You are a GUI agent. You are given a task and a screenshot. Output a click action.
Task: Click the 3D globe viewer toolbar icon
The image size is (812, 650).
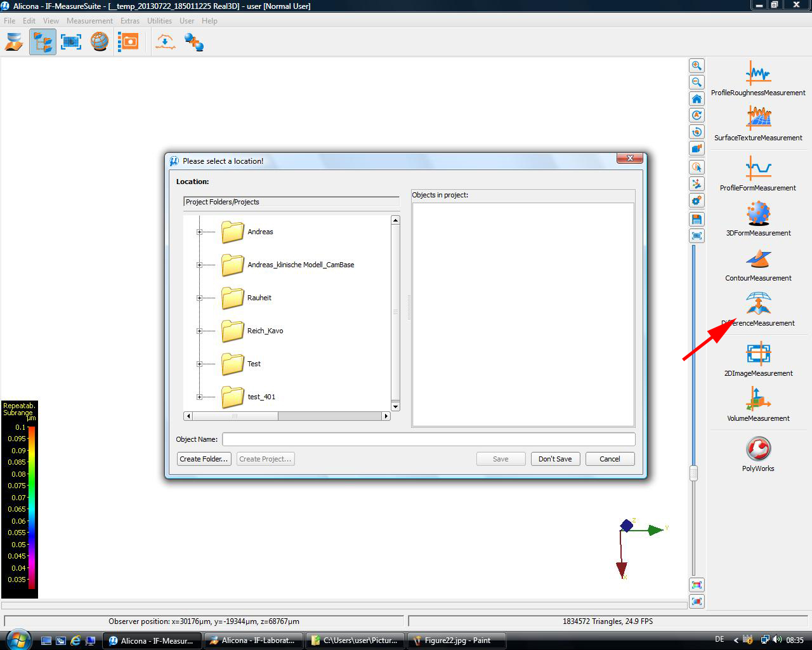point(100,43)
